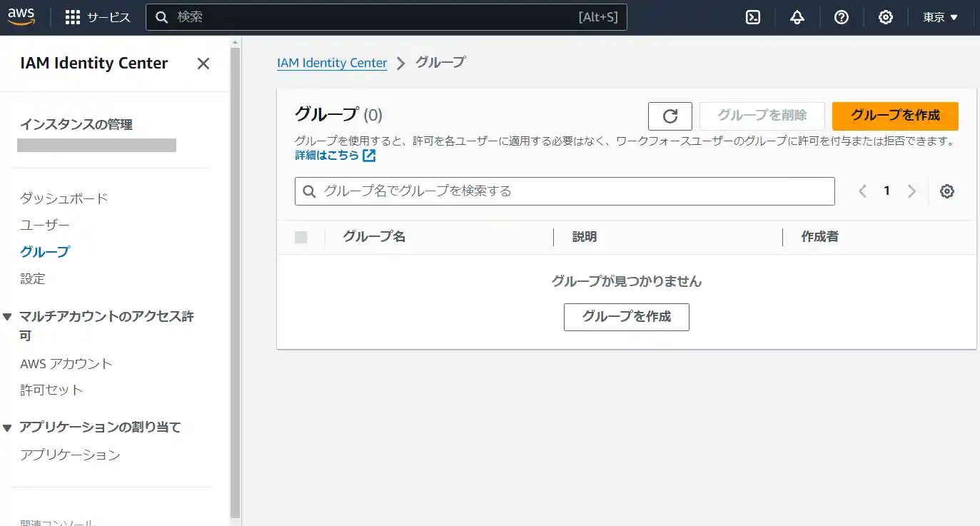Image resolution: width=980 pixels, height=526 pixels.
Task: Collapse the マルチアカウントのアクセス許可 section
Action: pos(7,316)
